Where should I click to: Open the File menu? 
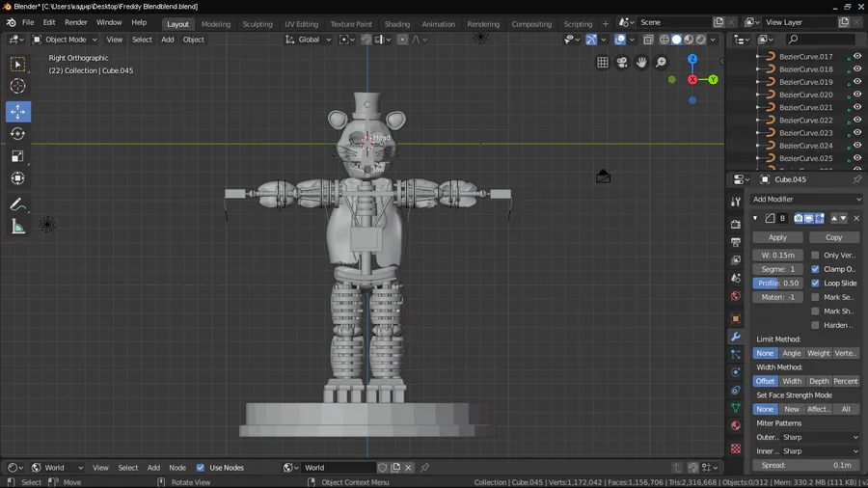[x=28, y=23]
